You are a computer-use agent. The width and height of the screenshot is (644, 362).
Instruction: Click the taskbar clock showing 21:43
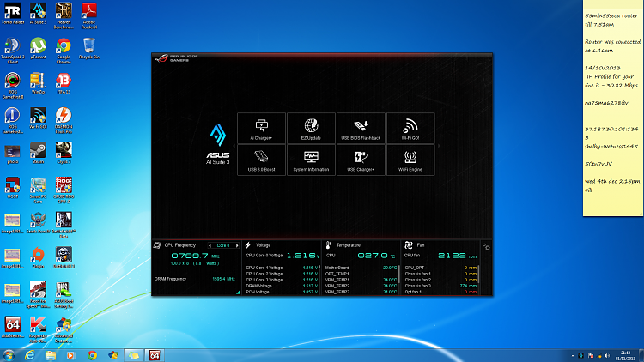[625, 355]
